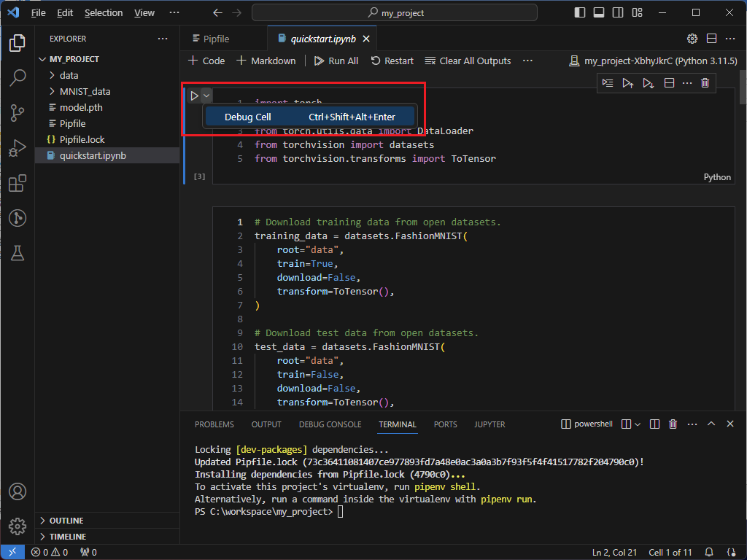Open remote window indicator in status bar
This screenshot has width=747, height=560.
(x=12, y=552)
